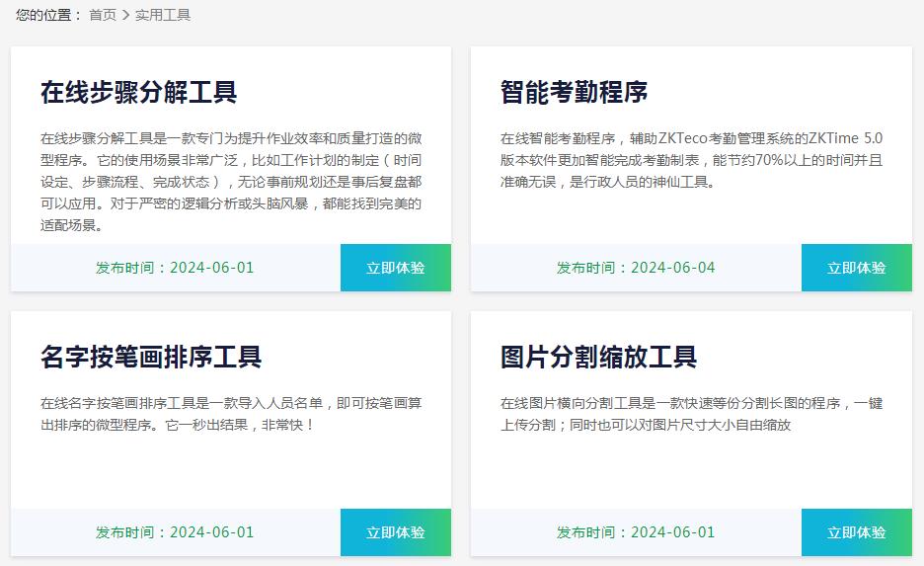Click 立即体验 on 名字按笔画排序工具 card

click(x=395, y=532)
